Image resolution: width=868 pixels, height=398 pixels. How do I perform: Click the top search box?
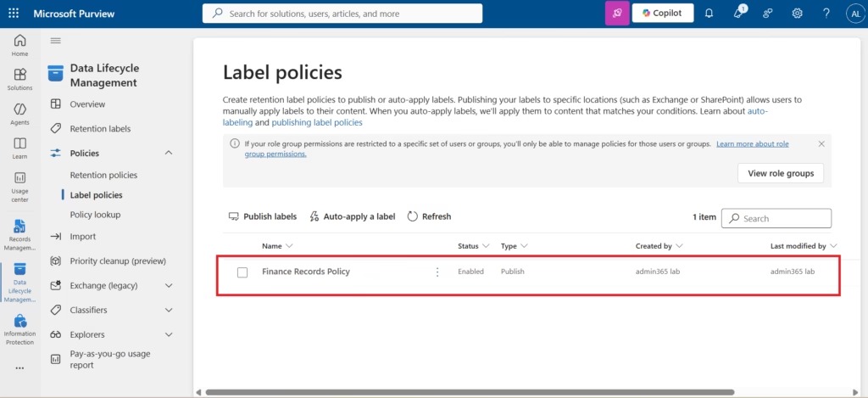pos(342,14)
